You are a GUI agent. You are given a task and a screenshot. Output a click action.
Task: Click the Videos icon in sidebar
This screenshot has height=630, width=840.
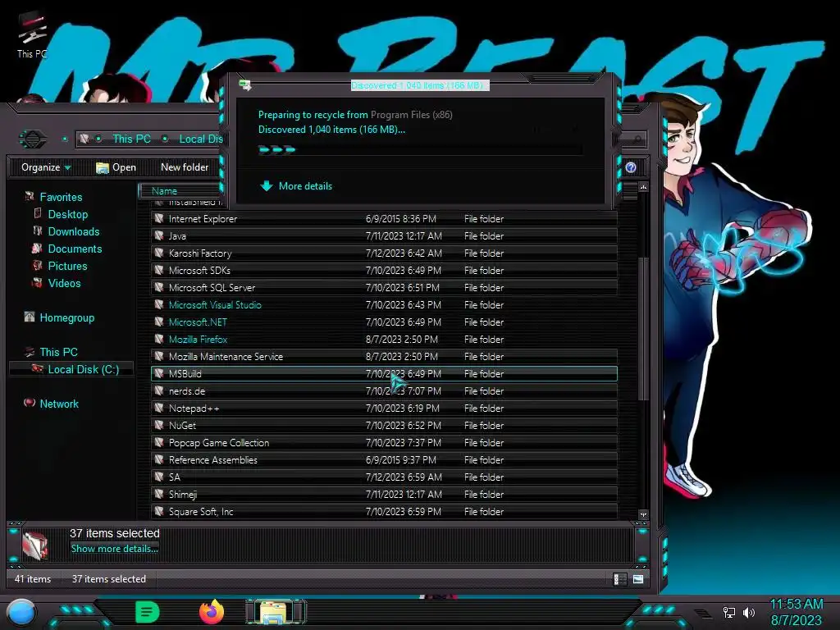click(x=38, y=282)
